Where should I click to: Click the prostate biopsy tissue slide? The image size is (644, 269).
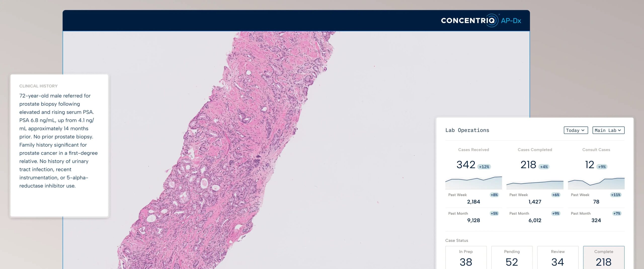[226, 151]
